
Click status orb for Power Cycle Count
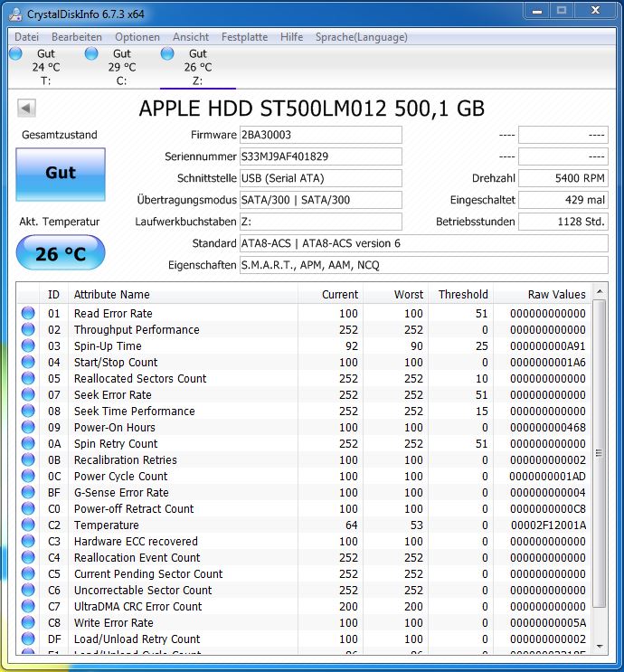click(x=28, y=476)
